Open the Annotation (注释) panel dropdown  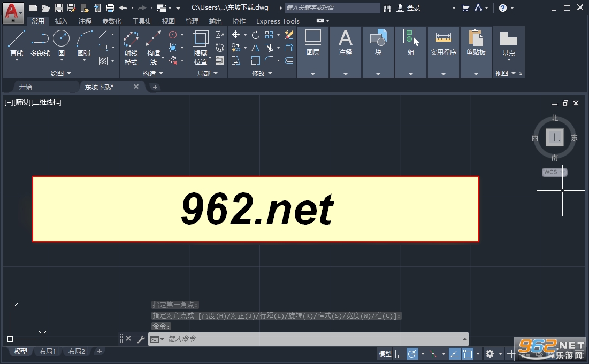point(346,74)
